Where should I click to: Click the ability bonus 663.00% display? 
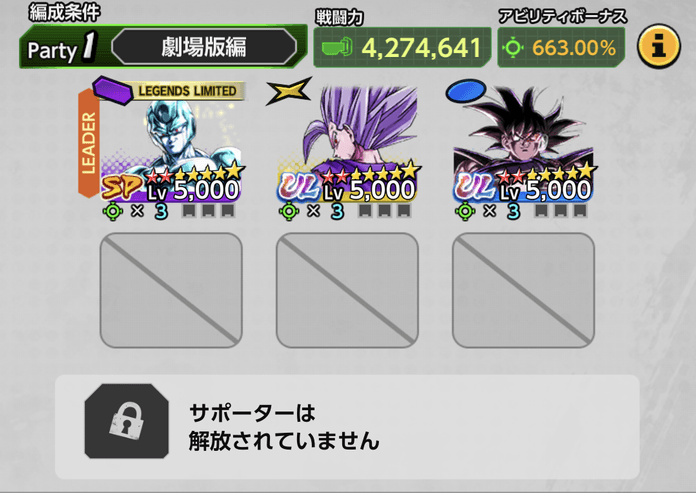pos(561,47)
